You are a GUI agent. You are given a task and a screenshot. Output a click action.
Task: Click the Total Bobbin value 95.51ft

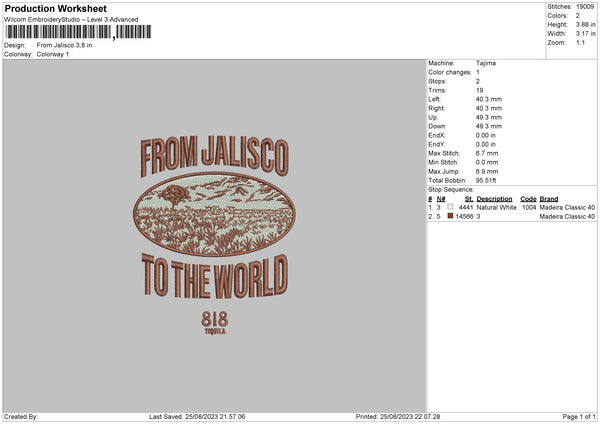coord(486,181)
